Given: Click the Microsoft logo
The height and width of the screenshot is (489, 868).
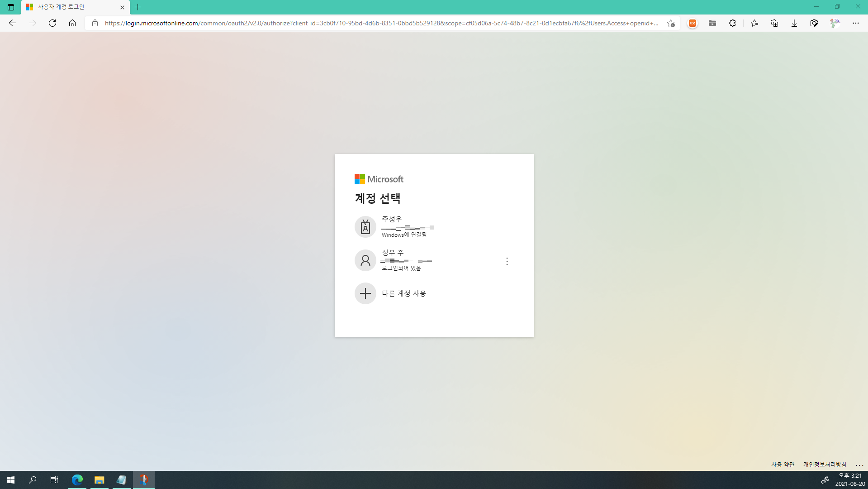Looking at the screenshot, I should (379, 179).
